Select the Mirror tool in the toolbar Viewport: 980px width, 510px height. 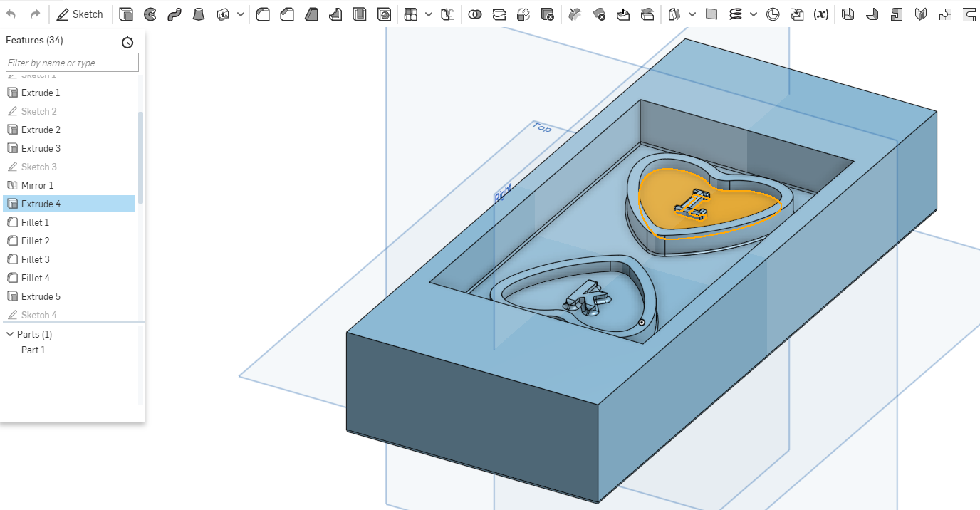tap(447, 14)
